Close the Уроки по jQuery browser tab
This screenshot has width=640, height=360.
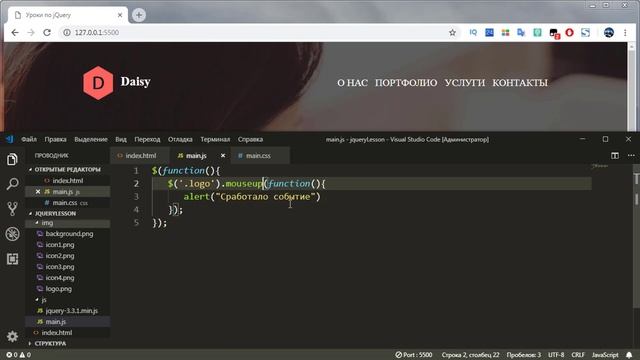click(x=120, y=15)
